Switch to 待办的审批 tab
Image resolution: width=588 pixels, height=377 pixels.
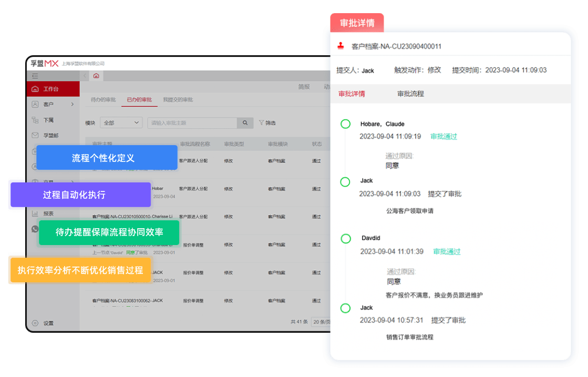[103, 99]
